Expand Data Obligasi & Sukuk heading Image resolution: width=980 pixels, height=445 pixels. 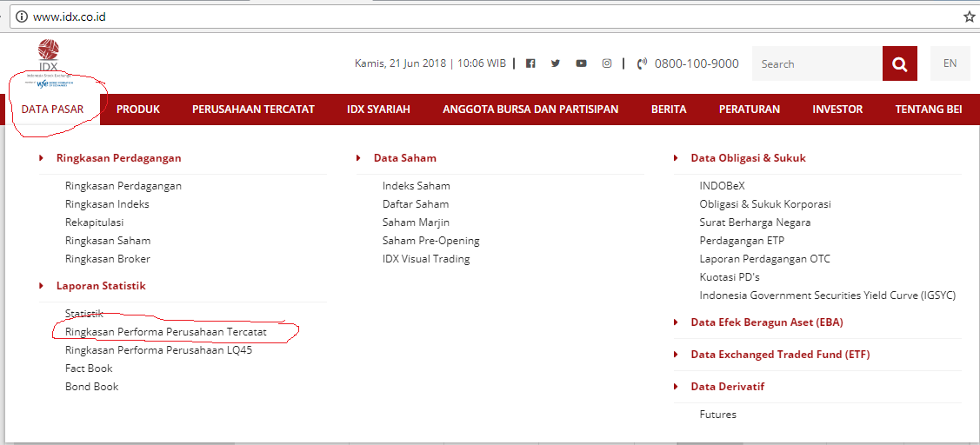(x=748, y=158)
